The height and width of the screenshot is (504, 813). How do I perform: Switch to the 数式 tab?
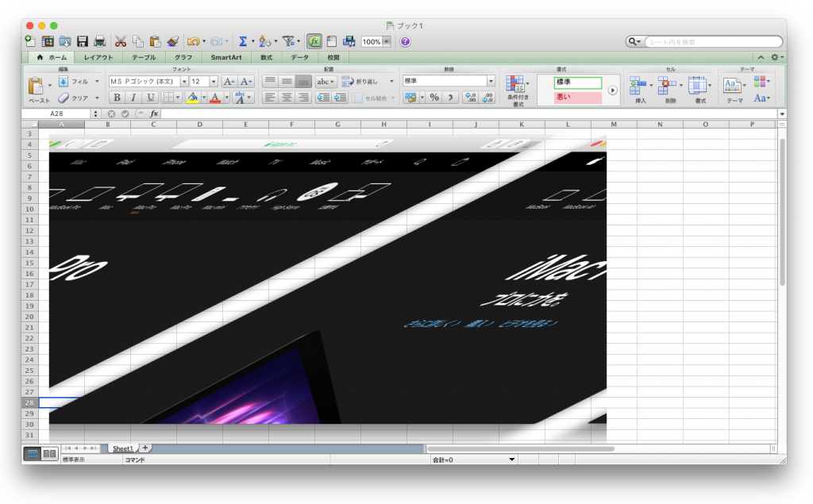point(267,58)
